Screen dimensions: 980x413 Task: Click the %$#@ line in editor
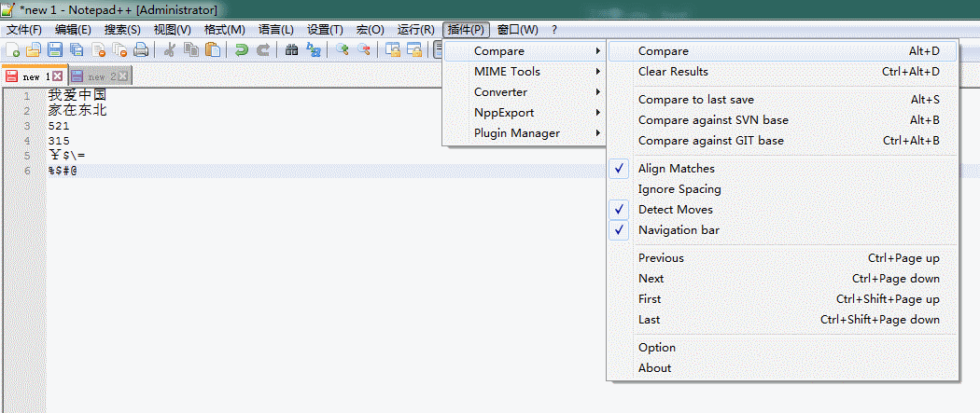[63, 171]
